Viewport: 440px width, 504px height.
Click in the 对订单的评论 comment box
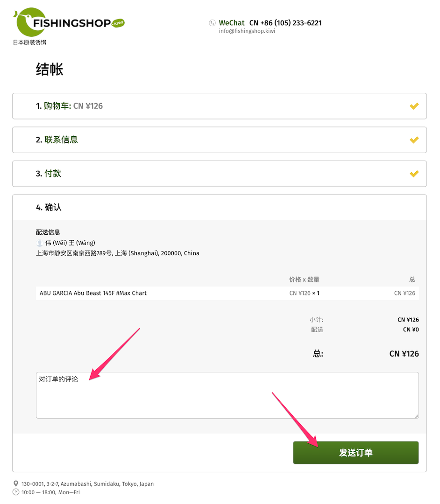pos(227,395)
